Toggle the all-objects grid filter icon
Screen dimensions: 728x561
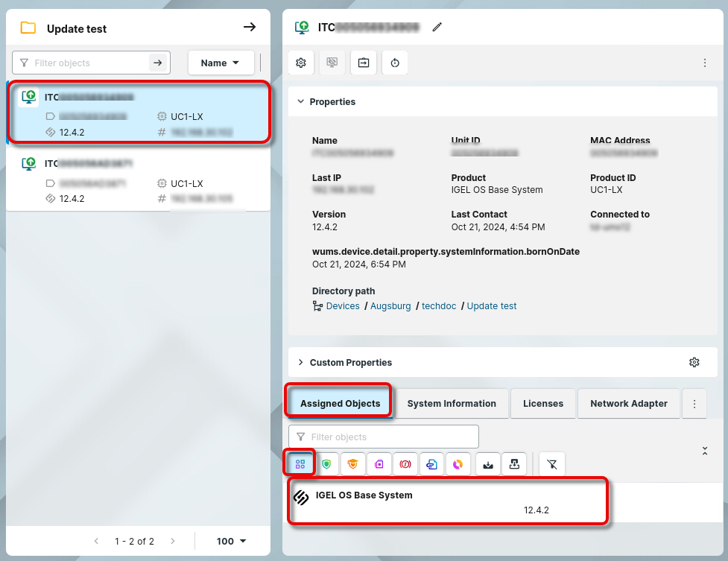[x=300, y=464]
